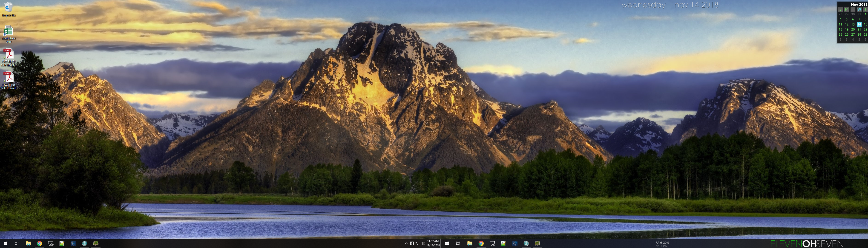The width and height of the screenshot is (868, 248).
Task: Click the paperclip tray icon
Action: click(x=412, y=243)
